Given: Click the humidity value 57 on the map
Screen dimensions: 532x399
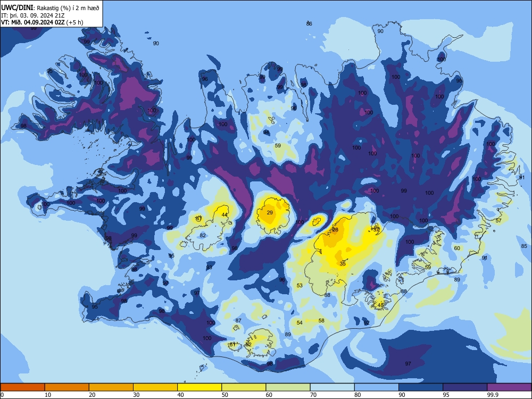Looking at the screenshot, I should coord(498,221).
